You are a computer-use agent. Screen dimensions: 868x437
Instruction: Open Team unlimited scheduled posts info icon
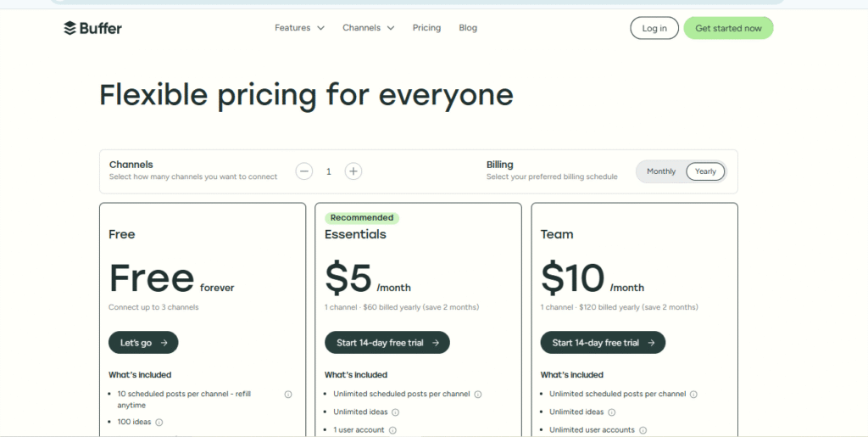pyautogui.click(x=693, y=395)
